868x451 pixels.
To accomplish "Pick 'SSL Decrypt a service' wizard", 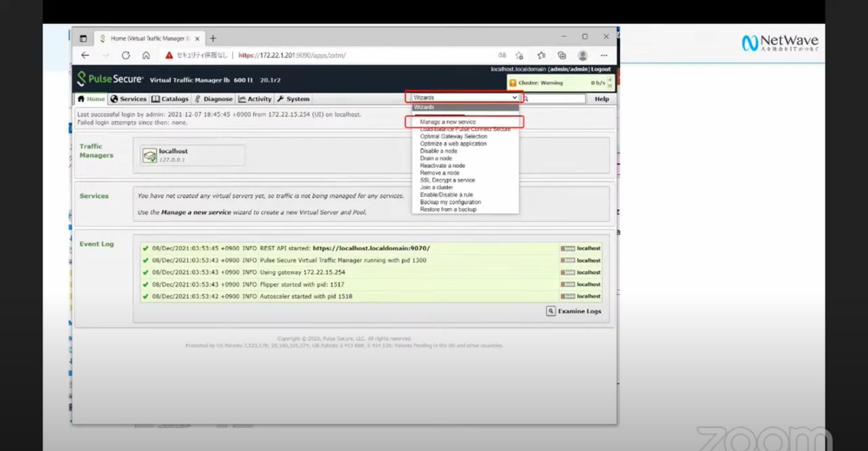I will 447,180.
